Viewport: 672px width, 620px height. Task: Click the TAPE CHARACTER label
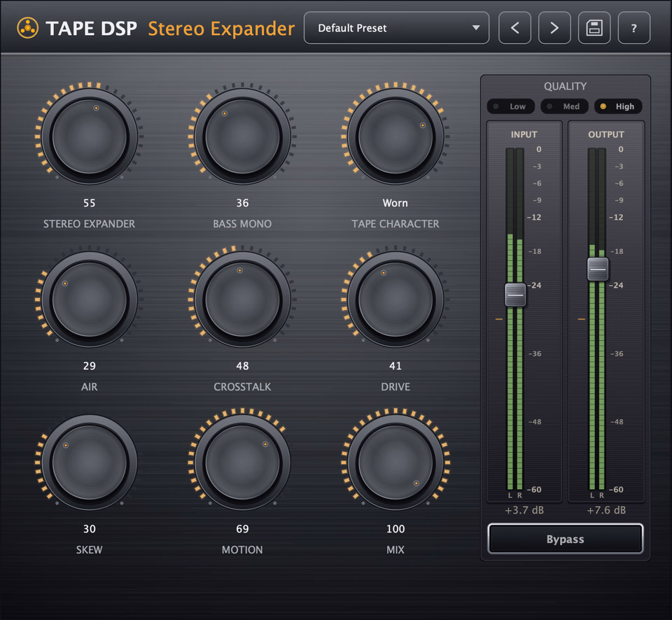[395, 224]
